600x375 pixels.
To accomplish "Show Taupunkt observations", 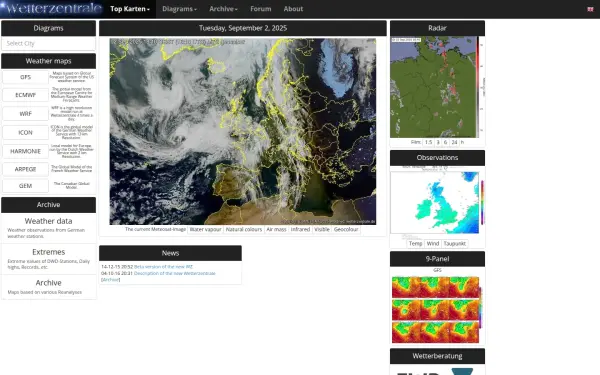I will (x=455, y=243).
